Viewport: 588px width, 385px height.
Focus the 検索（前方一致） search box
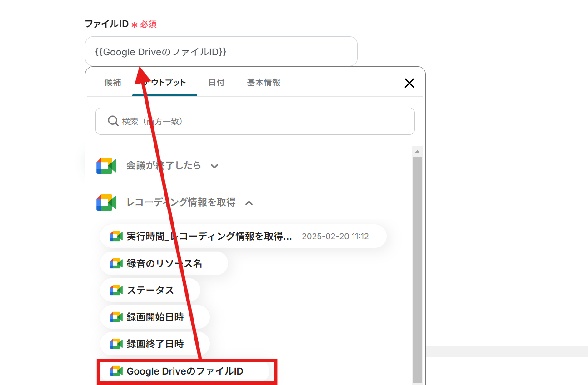tap(255, 121)
